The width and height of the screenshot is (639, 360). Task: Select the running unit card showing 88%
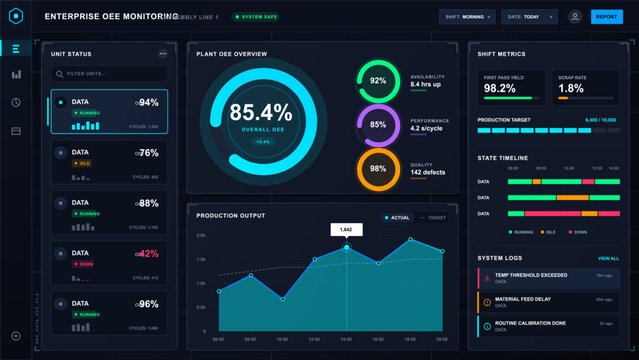point(109,212)
